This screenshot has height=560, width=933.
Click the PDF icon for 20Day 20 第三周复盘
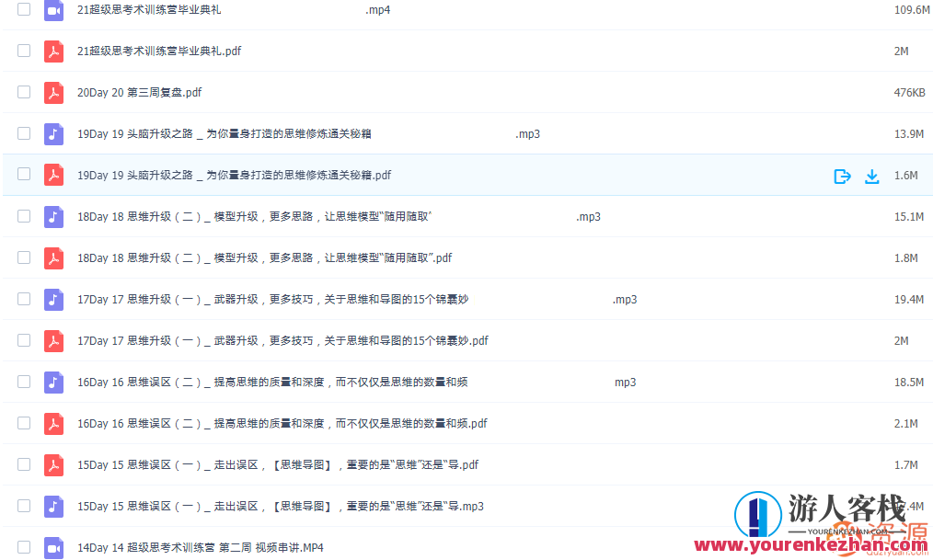point(53,92)
